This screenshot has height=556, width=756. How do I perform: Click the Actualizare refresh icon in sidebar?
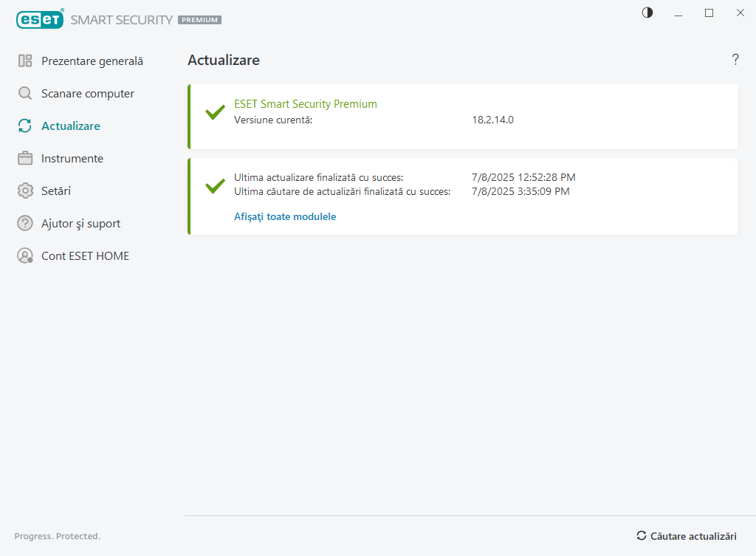point(24,126)
